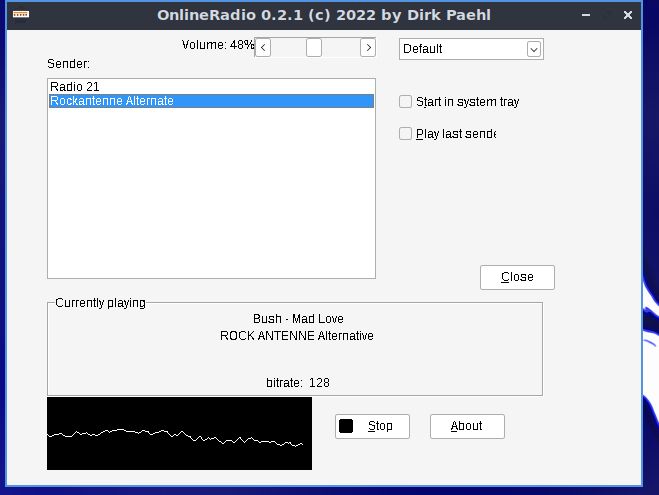Click the audio waveform visualizer

click(179, 433)
